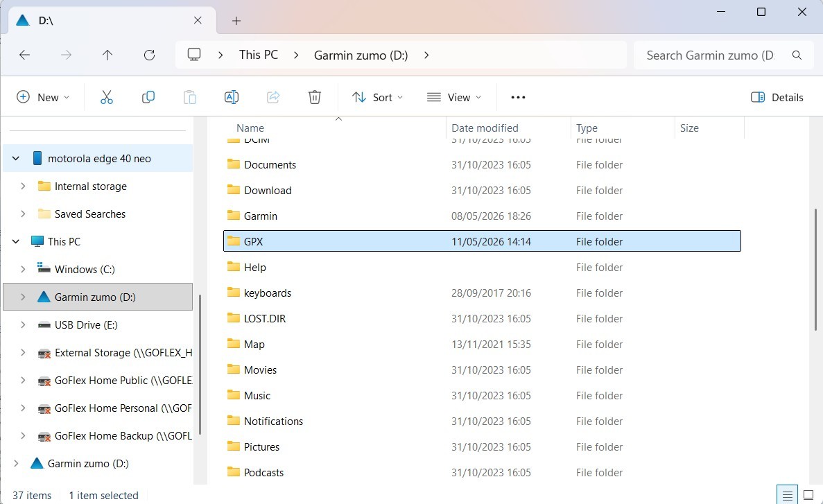
Task: Click the Garmin folder icon in list
Action: point(234,215)
